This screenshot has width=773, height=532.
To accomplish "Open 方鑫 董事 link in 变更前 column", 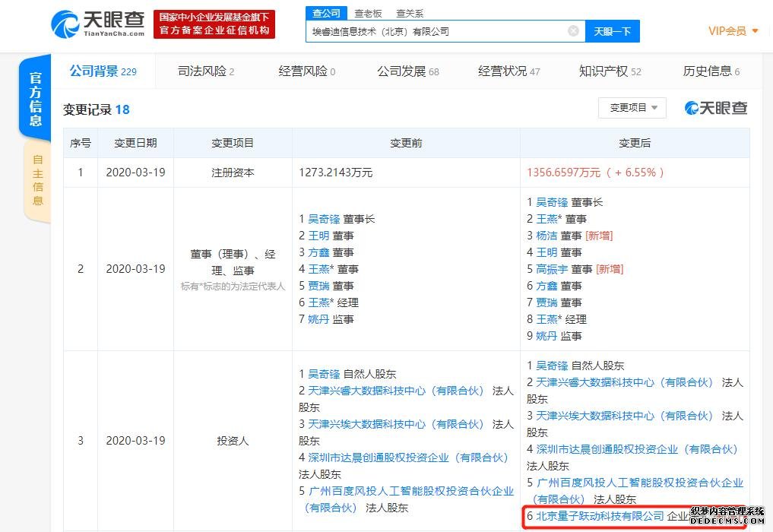I will [318, 252].
